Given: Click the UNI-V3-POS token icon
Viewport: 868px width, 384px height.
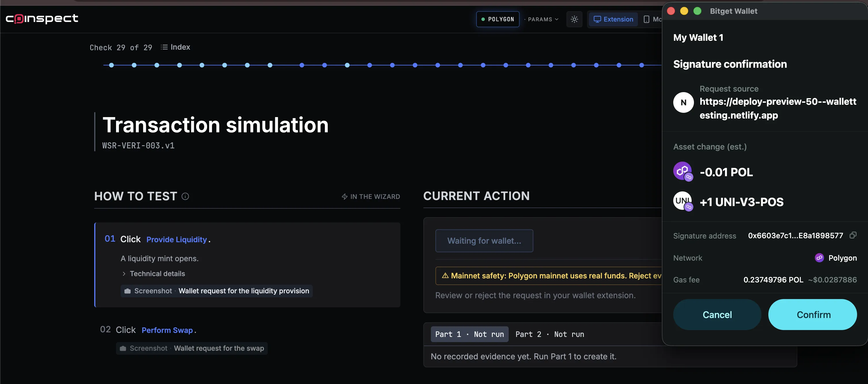Looking at the screenshot, I should (683, 201).
